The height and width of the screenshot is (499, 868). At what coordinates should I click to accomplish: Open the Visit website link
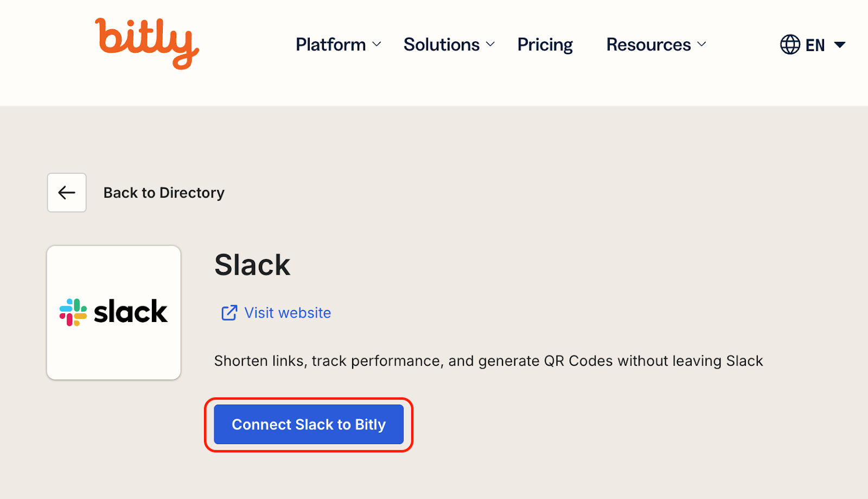tap(288, 313)
